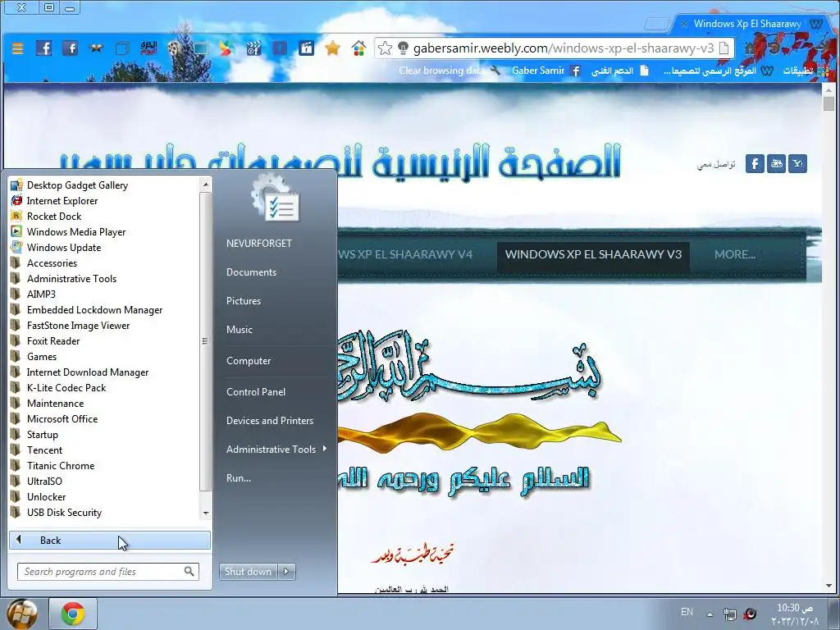This screenshot has height=630, width=840.
Task: Click the browser address bar URL
Action: pos(563,48)
